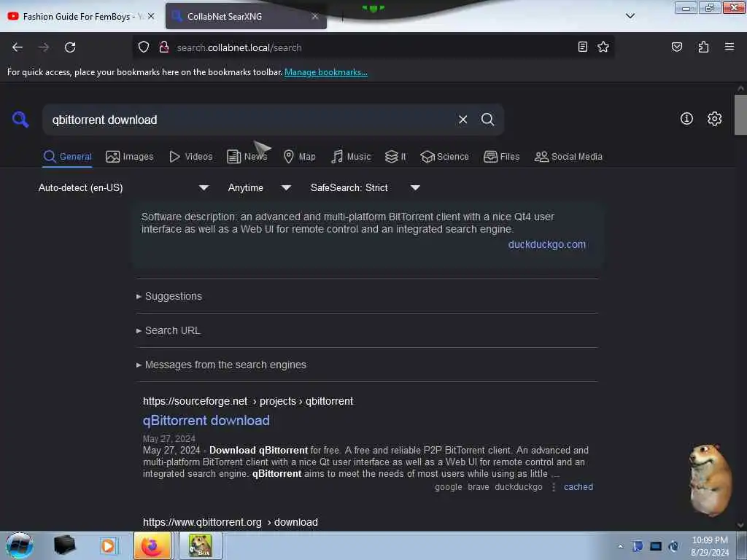Click the www.qbittorrent.org download URL
747x560 pixels.
tap(231, 522)
